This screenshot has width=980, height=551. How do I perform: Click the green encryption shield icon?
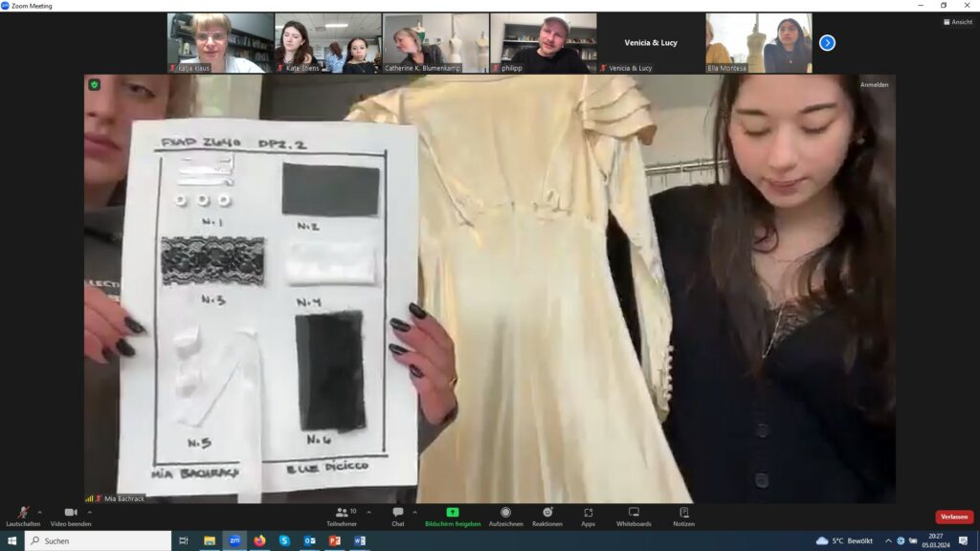pyautogui.click(x=94, y=85)
